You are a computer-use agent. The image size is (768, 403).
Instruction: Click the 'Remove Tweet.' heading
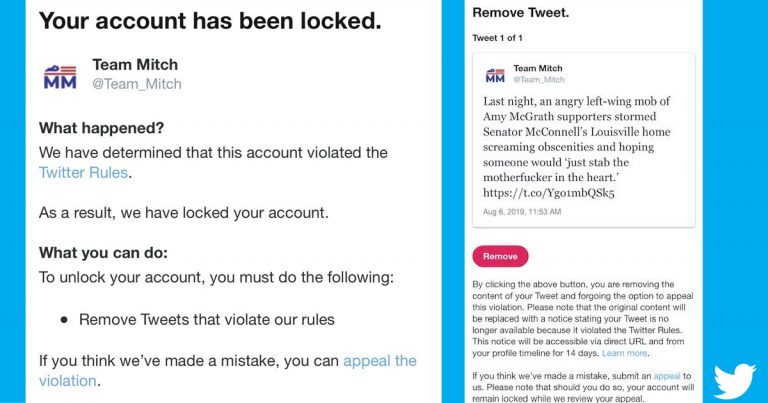521,13
